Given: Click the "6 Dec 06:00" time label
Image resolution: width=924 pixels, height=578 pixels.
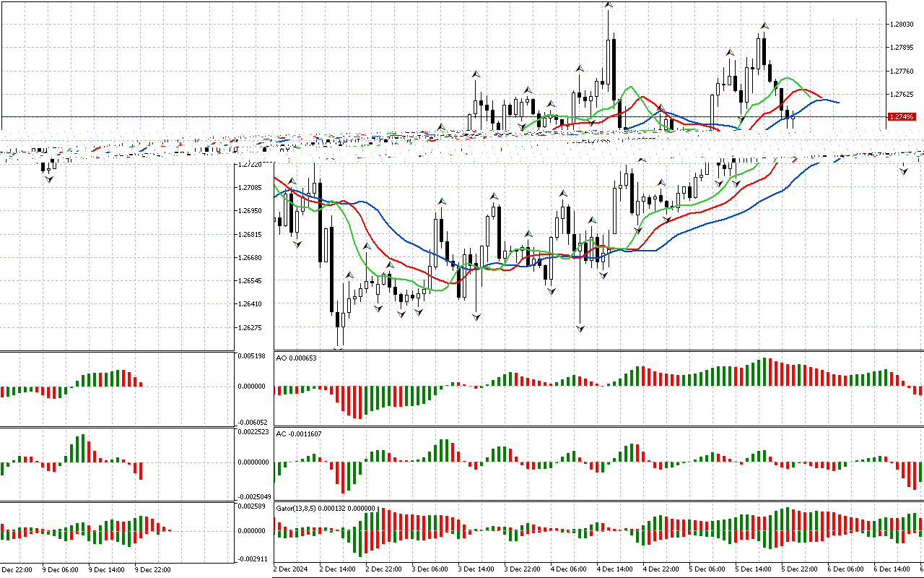Looking at the screenshot, I should click(x=846, y=569).
